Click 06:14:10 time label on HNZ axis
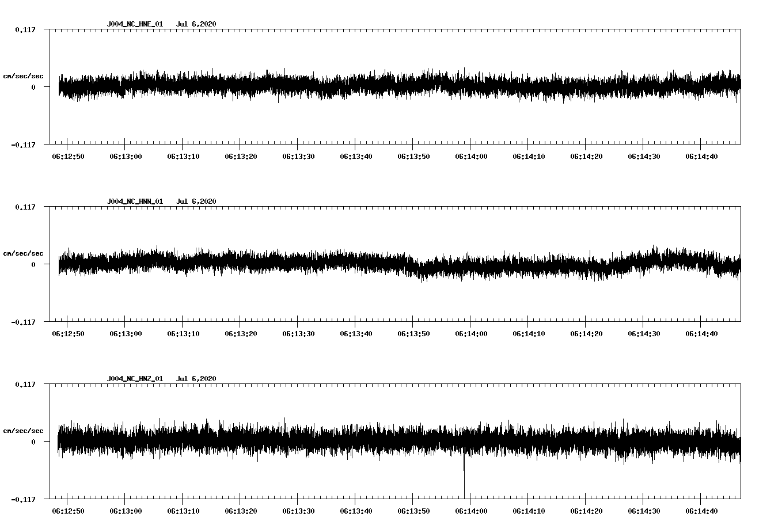 tap(529, 511)
